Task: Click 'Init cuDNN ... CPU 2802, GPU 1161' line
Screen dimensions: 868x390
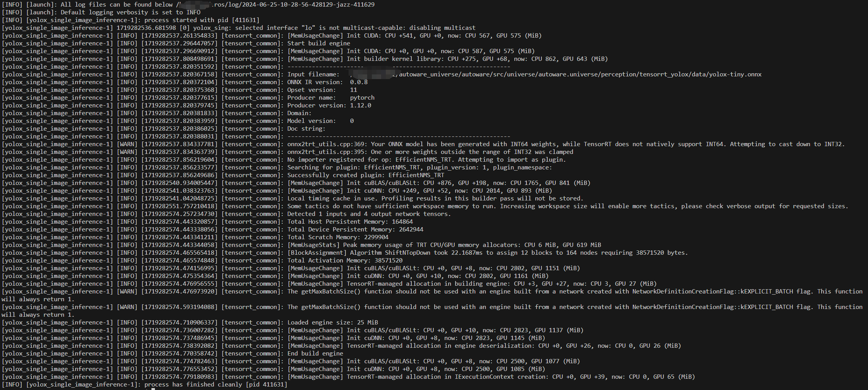Action: (x=275, y=276)
